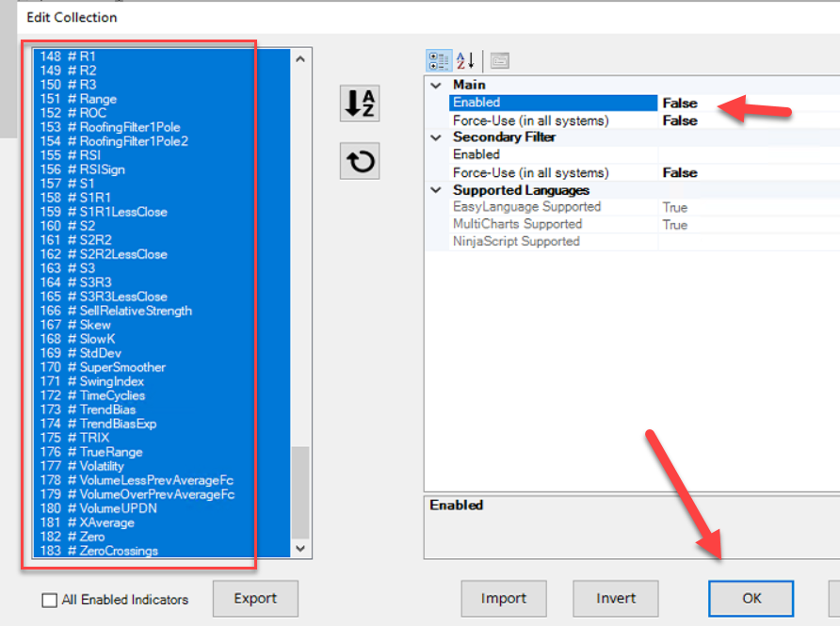Collapse the Secondary Filter category
Screen dimensions: 840x626
coord(435,137)
